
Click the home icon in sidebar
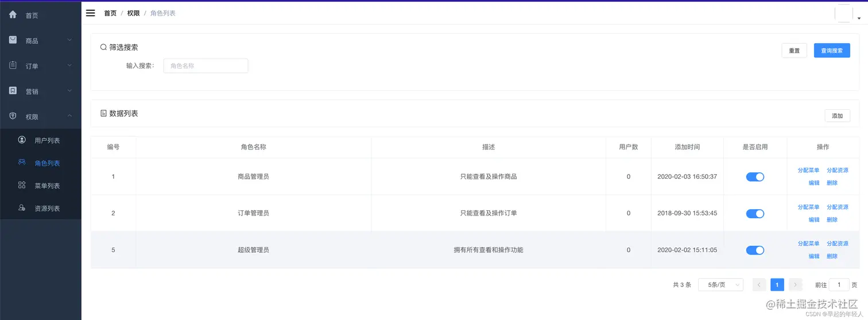(13, 15)
